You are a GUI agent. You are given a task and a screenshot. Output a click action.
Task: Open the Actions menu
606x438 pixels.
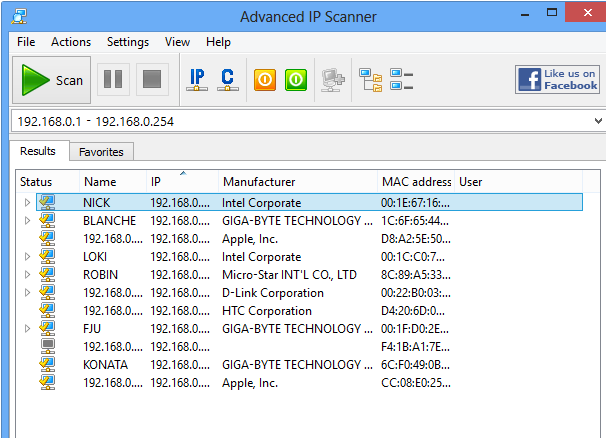pos(71,42)
